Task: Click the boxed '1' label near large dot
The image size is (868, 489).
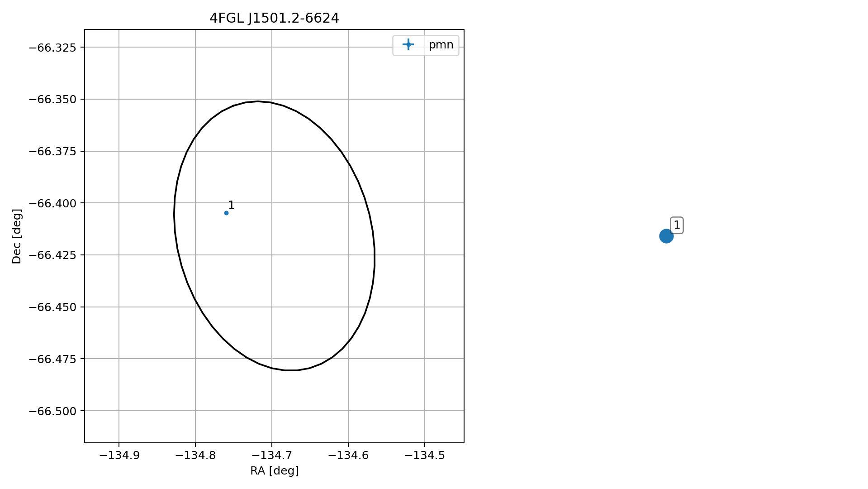Action: [x=677, y=225]
